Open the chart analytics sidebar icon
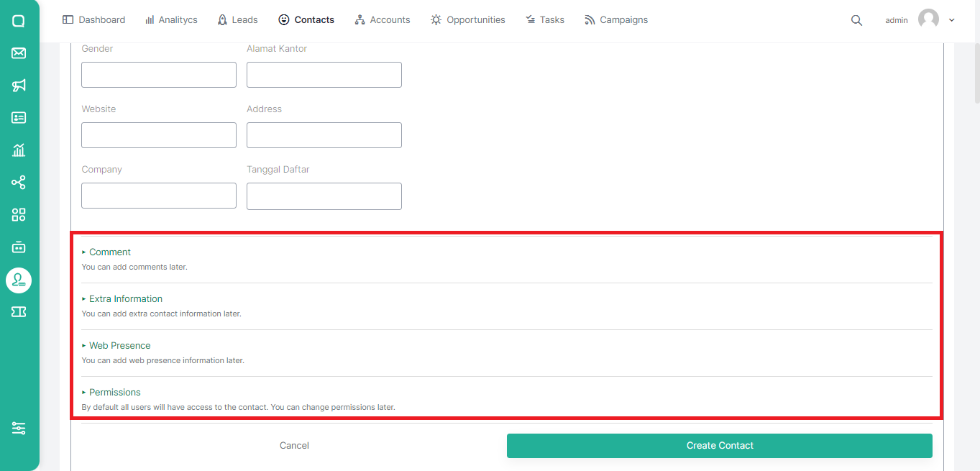The image size is (980, 471). tap(19, 150)
